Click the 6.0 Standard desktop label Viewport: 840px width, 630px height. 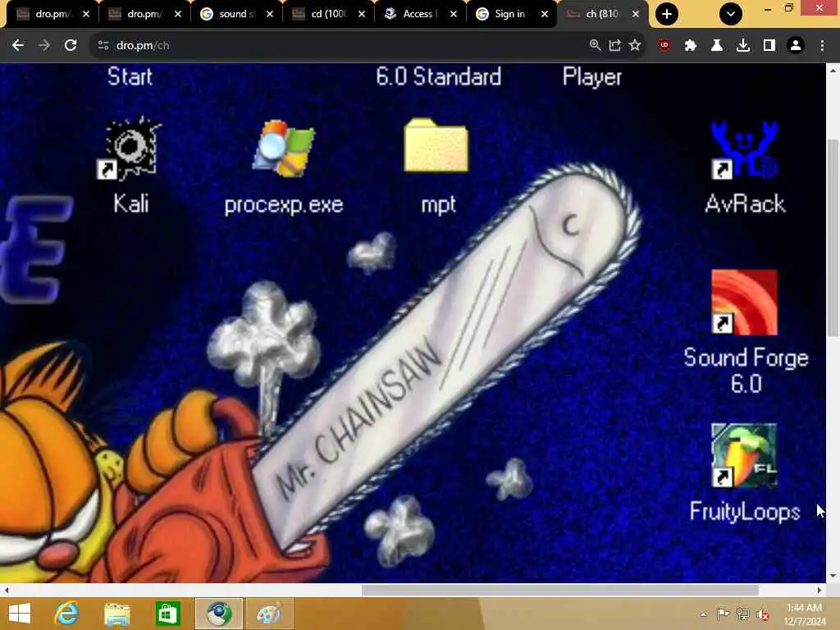[x=438, y=76]
